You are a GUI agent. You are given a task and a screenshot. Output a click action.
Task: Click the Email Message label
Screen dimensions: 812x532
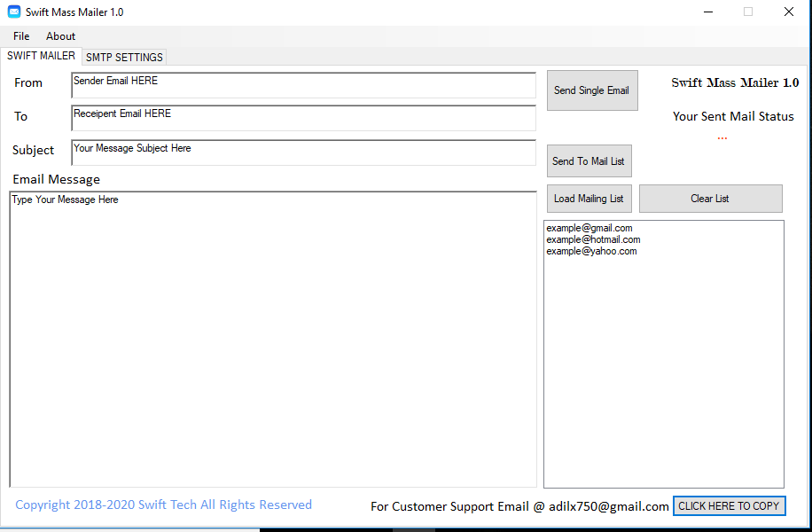(57, 180)
